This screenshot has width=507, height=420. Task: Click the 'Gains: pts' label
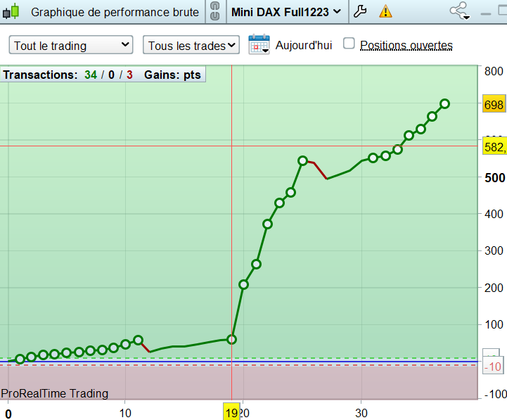pos(172,75)
